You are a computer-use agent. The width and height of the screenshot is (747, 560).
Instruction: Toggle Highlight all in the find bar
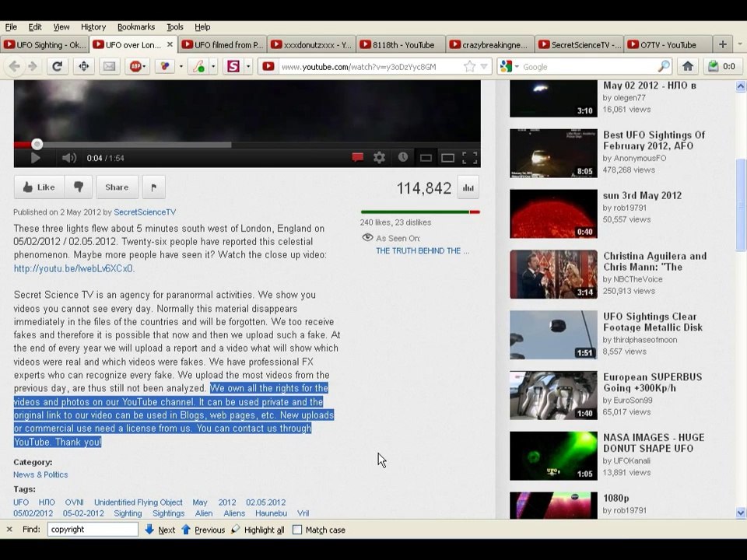pos(258,530)
